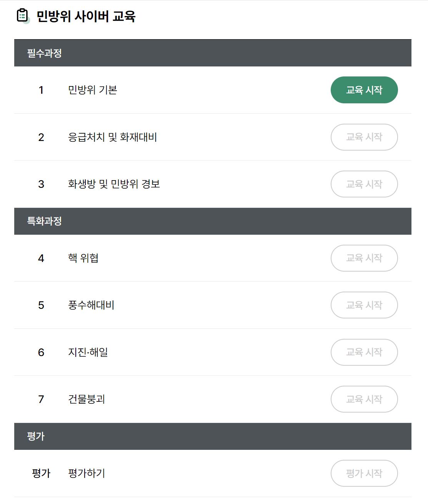Open course 4 핵 위협 title

[x=83, y=258]
